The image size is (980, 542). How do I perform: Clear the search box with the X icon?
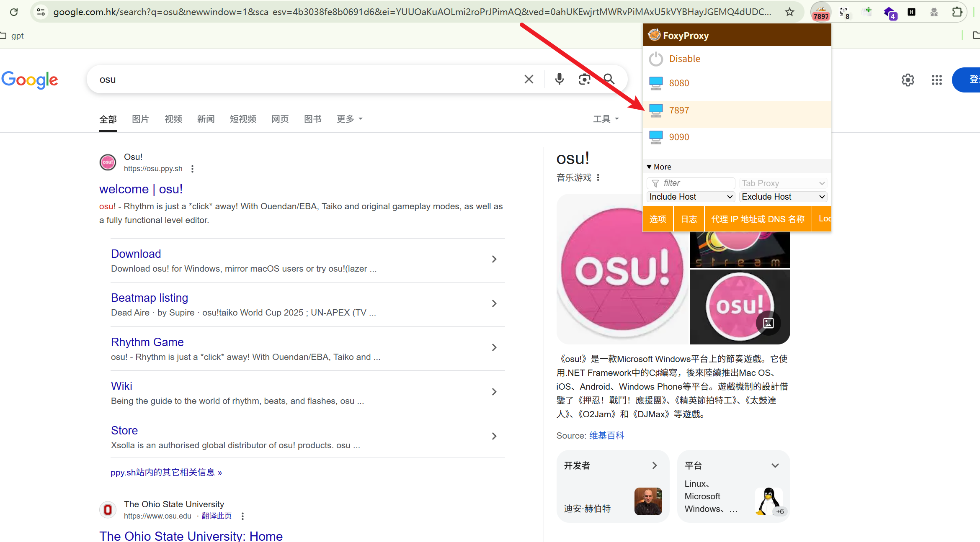[529, 79]
